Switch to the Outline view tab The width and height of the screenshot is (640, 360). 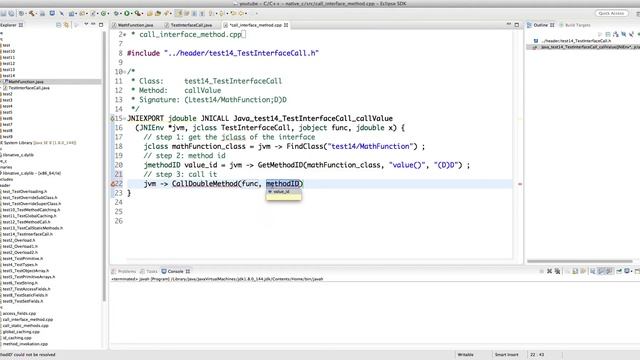click(541, 25)
